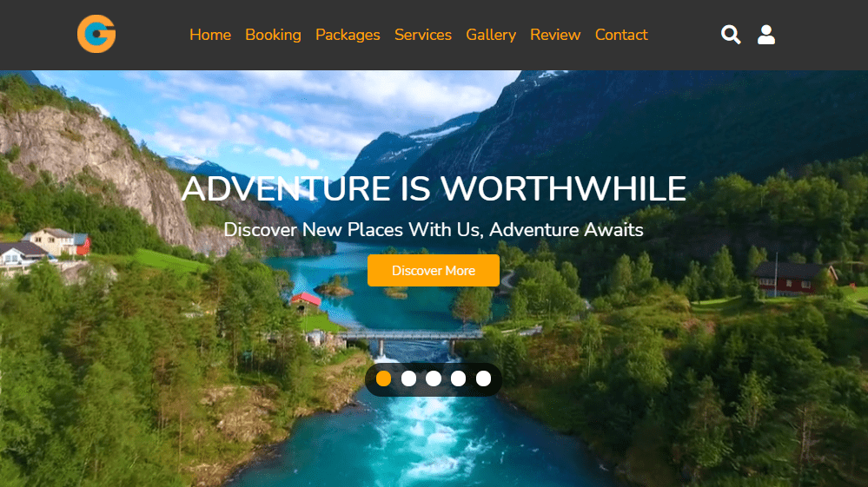The width and height of the screenshot is (868, 487).
Task: Open the search magnifier icon
Action: [731, 34]
